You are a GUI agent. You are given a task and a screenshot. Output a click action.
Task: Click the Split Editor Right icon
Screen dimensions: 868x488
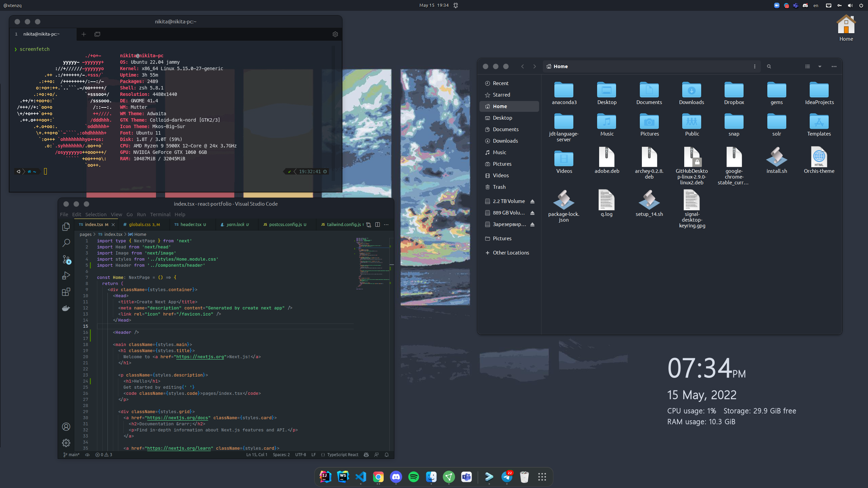377,225
